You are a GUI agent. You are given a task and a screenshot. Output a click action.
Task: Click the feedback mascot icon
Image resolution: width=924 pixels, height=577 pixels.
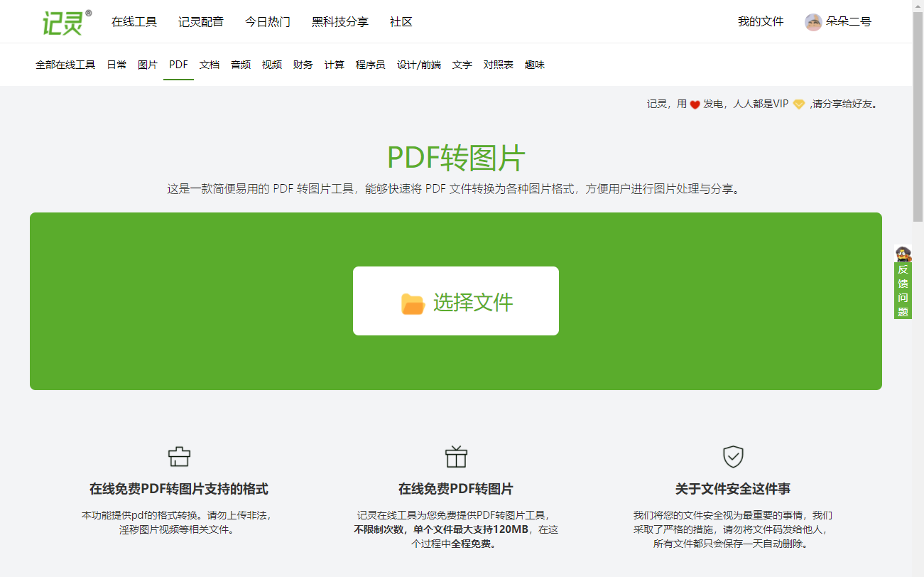[x=903, y=254]
